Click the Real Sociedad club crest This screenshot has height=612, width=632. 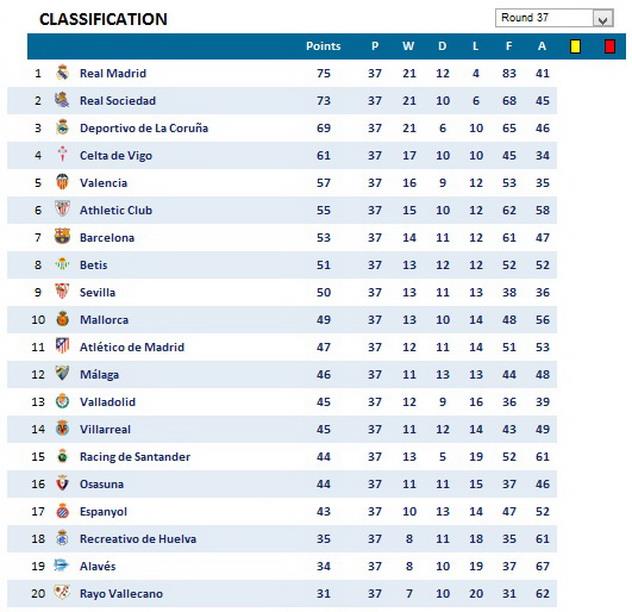(x=62, y=100)
